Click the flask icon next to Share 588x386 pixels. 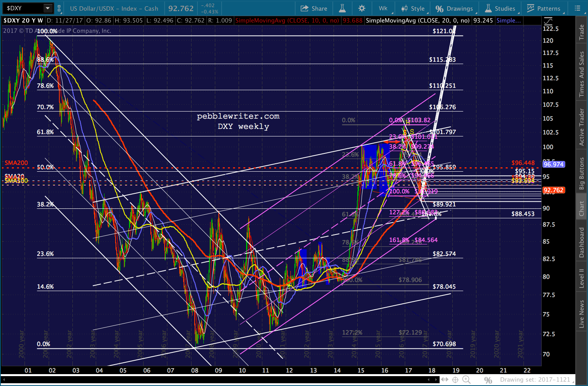342,8
